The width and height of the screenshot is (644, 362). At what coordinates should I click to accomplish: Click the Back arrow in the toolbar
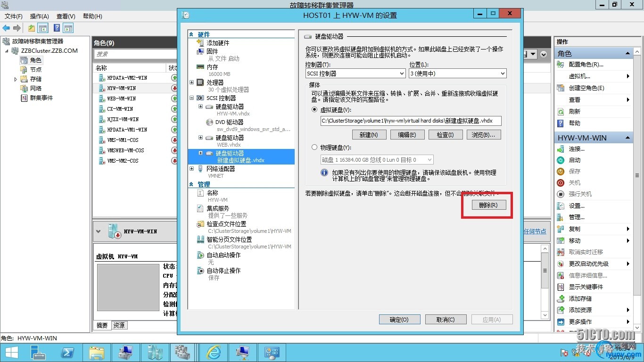tap(7, 28)
